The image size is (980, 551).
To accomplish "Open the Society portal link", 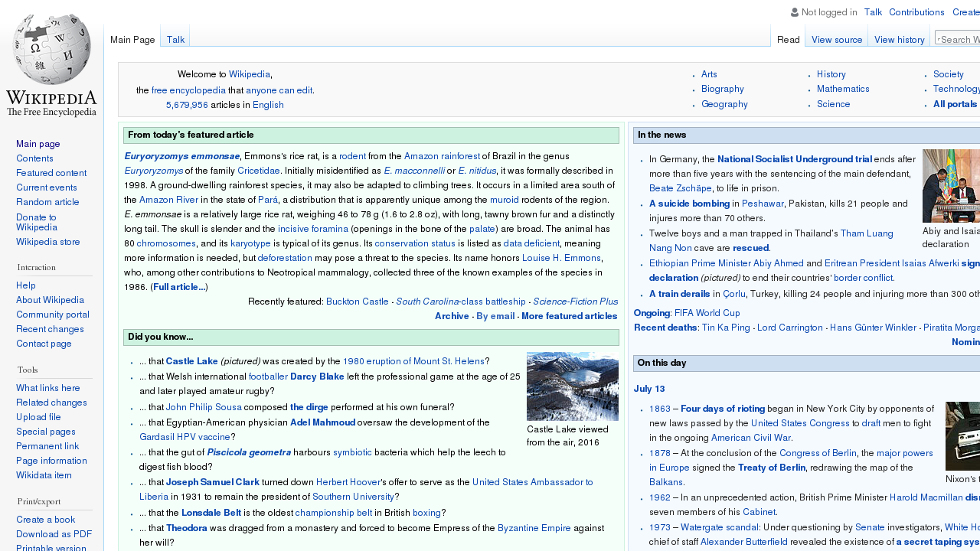I will [x=949, y=74].
